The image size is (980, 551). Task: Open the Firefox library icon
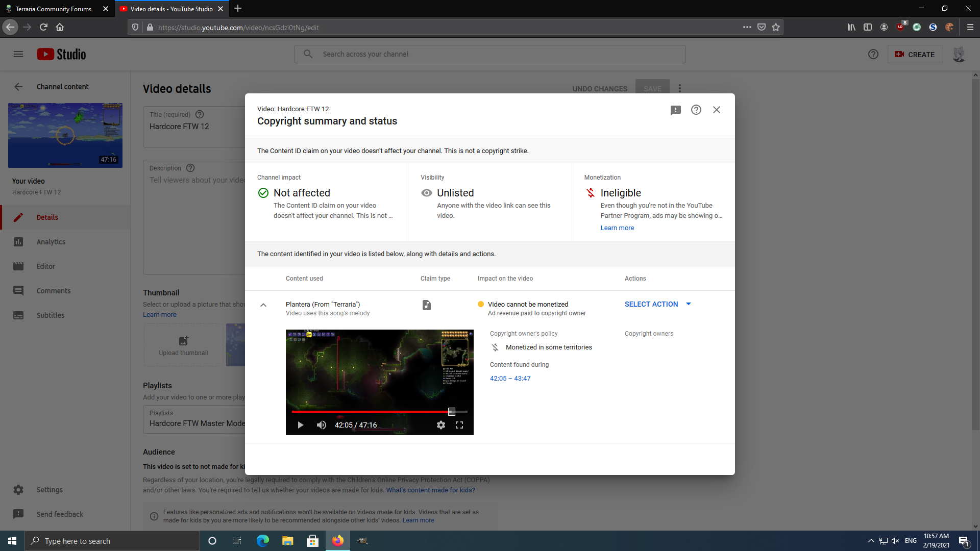[x=851, y=27]
